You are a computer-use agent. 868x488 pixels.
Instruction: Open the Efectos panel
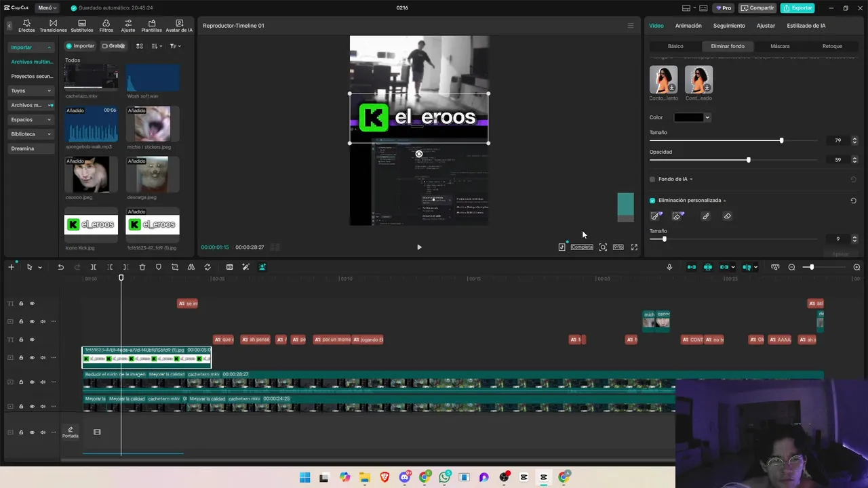(26, 26)
